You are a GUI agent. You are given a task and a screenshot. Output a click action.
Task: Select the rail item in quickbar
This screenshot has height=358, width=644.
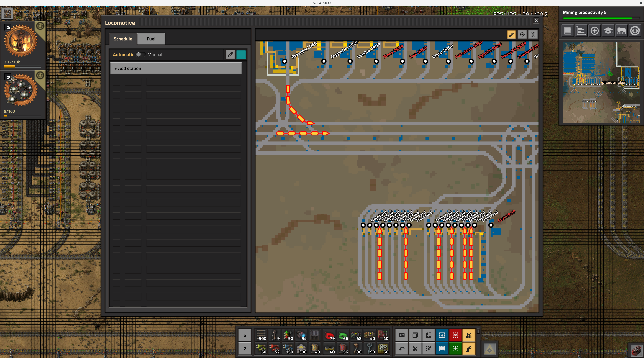pos(261,335)
